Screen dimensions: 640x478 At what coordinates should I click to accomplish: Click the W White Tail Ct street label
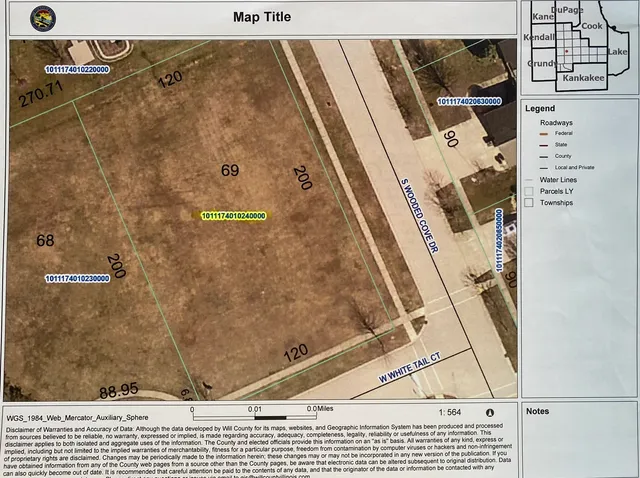(410, 366)
